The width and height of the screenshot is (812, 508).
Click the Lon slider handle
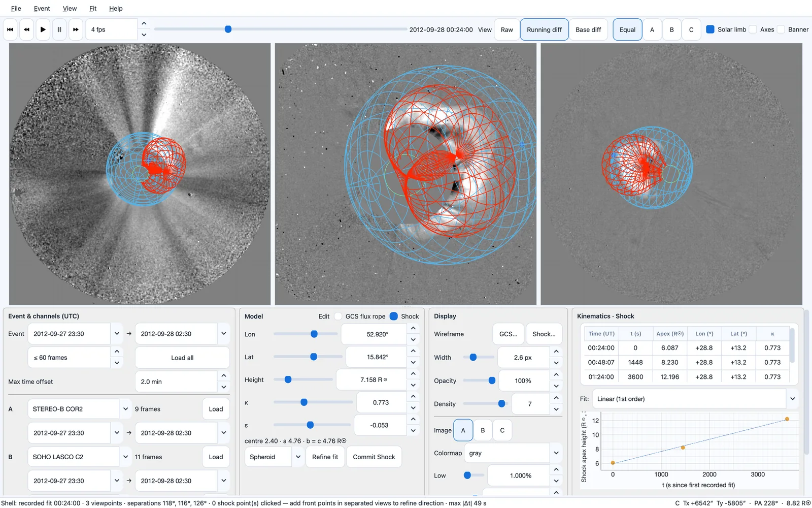click(x=314, y=334)
